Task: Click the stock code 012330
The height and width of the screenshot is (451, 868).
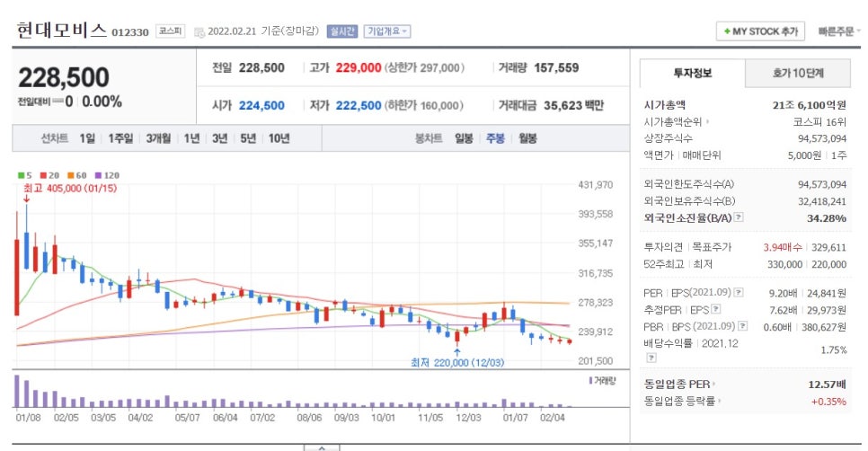Action: 130,32
